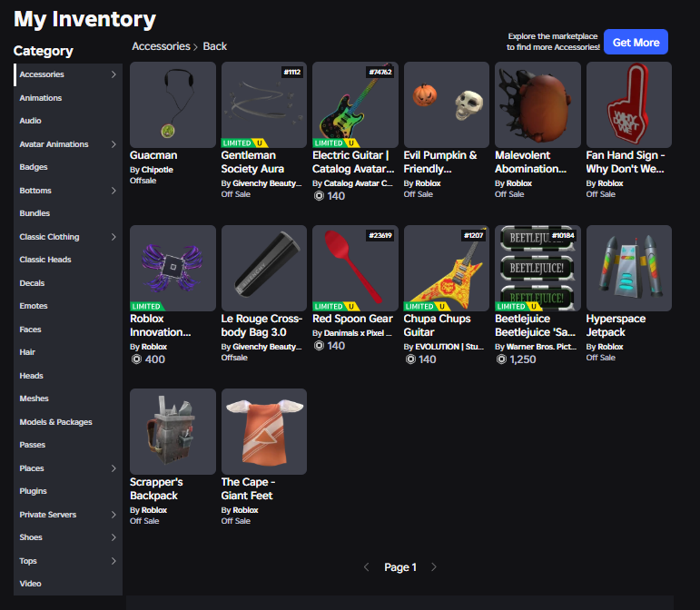Click the Scrapper's Backpack title

(x=156, y=488)
